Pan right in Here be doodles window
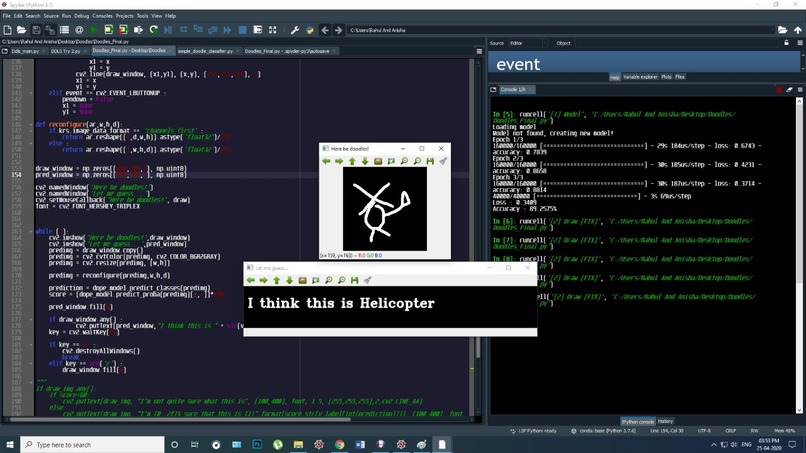The width and height of the screenshot is (806, 453). [x=339, y=161]
